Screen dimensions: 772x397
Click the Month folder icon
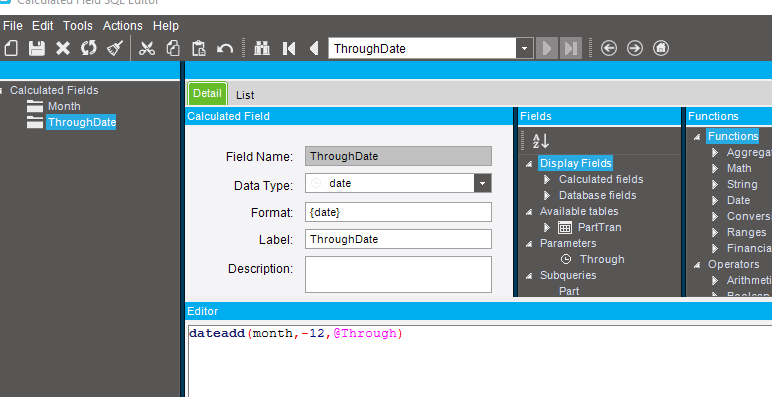click(x=35, y=106)
